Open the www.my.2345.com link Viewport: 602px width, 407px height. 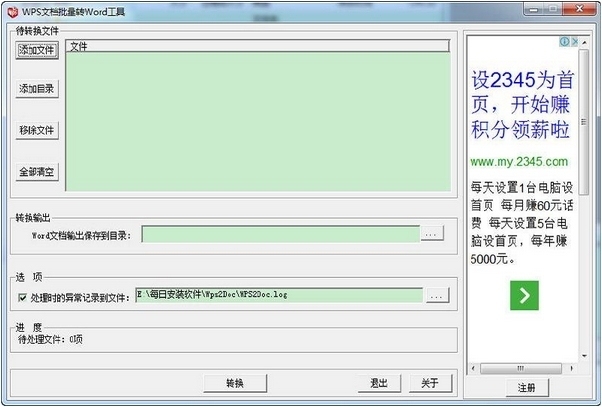519,162
